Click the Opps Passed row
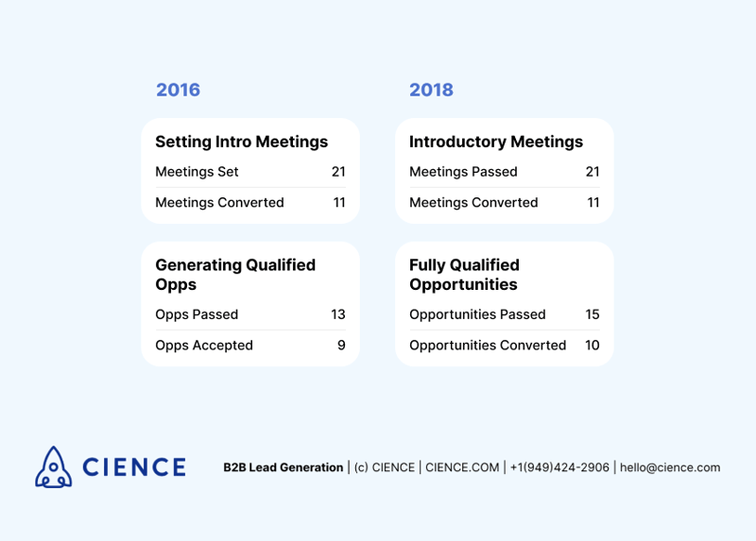The height and width of the screenshot is (541, 756). pos(250,314)
